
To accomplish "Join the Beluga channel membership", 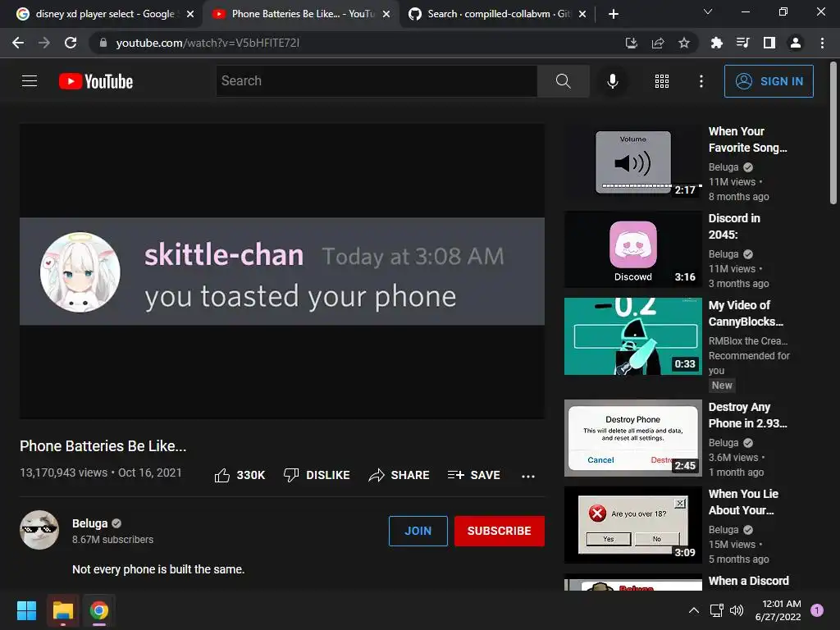I will pyautogui.click(x=418, y=531).
